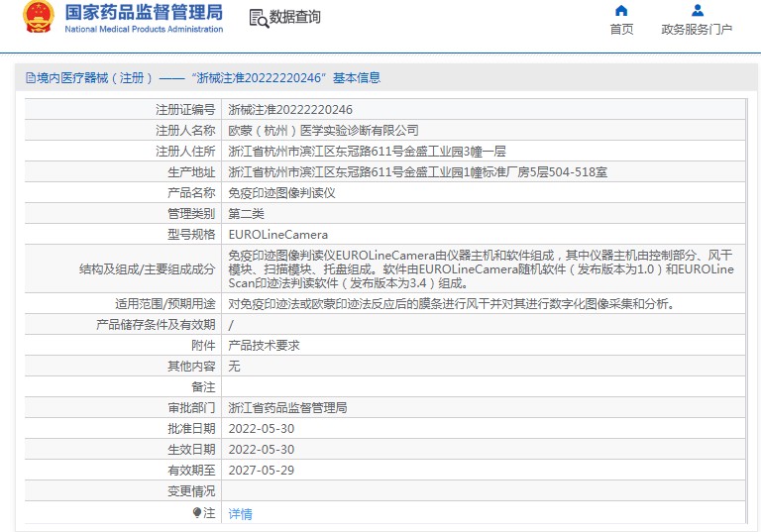
Task: Click the 首页 house icon
Action: tap(621, 11)
